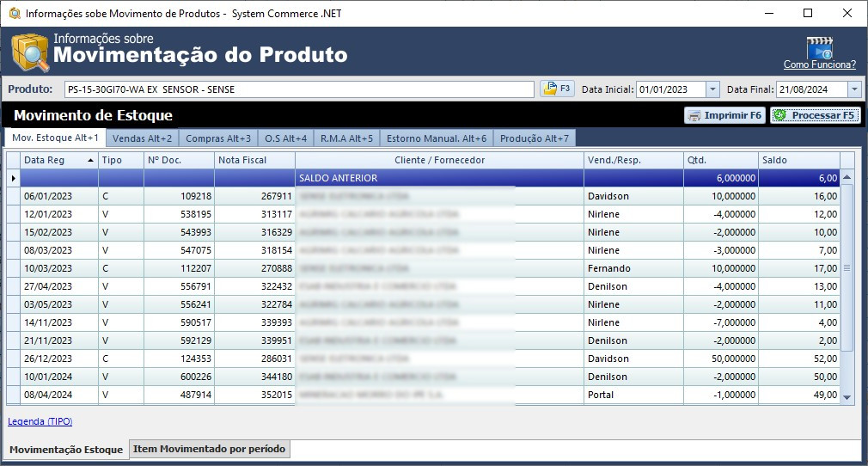This screenshot has height=466, width=868.
Task: Switch to the Vendas Alt+2 tab
Action: pyautogui.click(x=143, y=138)
